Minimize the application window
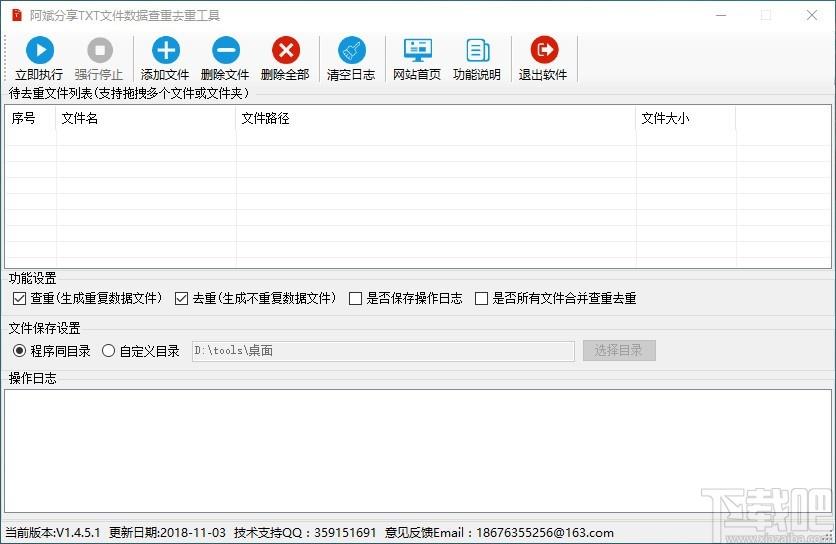Image resolution: width=836 pixels, height=544 pixels. pos(721,15)
